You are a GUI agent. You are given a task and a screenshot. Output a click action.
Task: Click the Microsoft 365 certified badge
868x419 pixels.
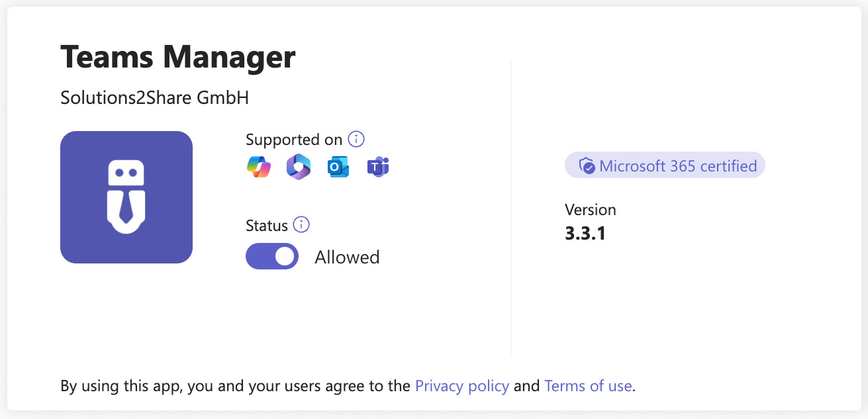point(665,165)
